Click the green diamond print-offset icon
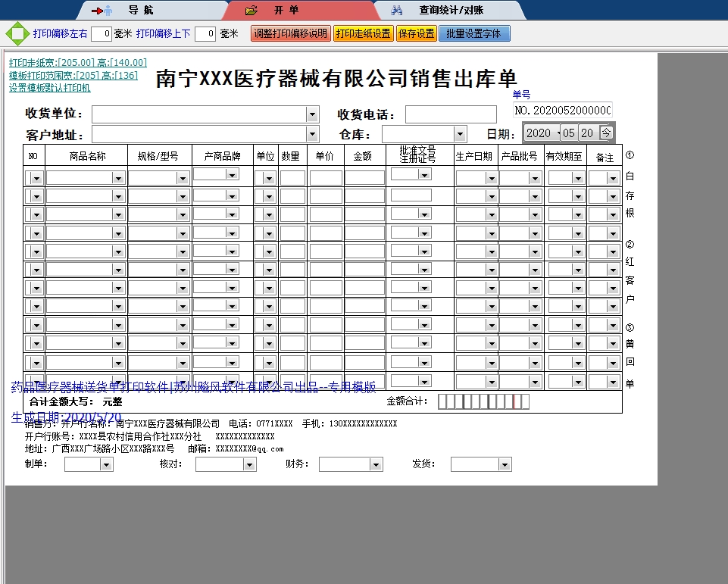 pyautogui.click(x=16, y=34)
